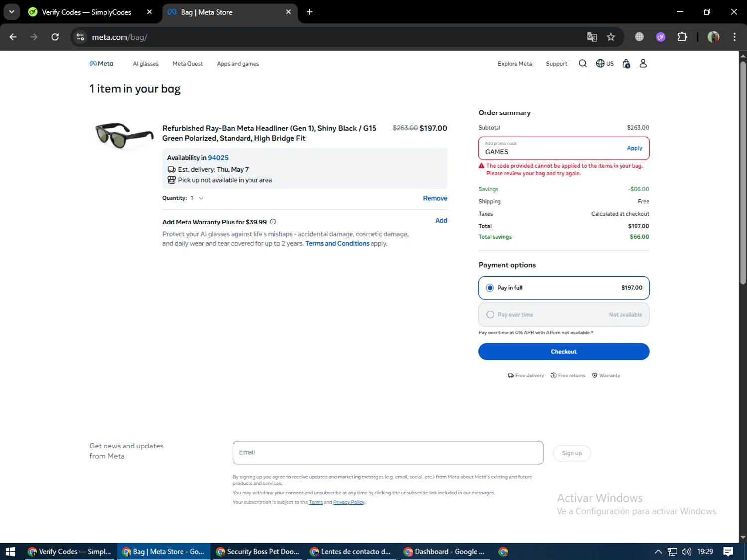Open Chrome's three-dot menu
Viewport: 747px width, 560px height.
(734, 37)
